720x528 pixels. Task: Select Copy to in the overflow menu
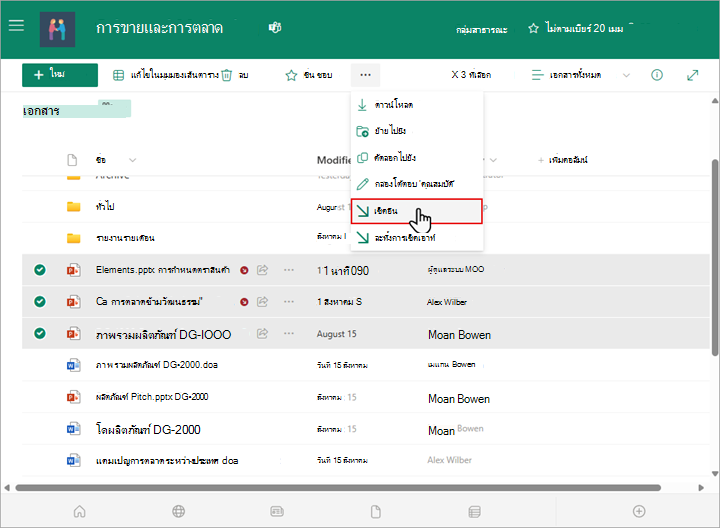tap(417, 157)
